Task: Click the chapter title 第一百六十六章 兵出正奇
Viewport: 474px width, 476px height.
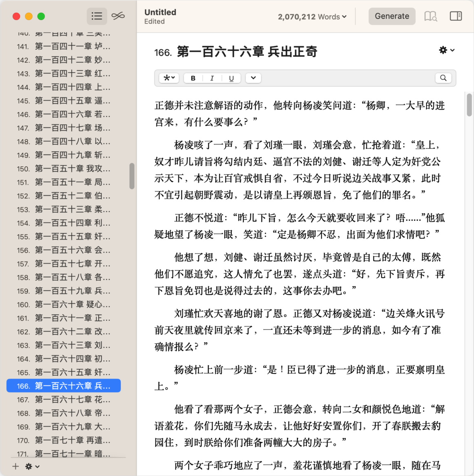Action: [x=247, y=52]
